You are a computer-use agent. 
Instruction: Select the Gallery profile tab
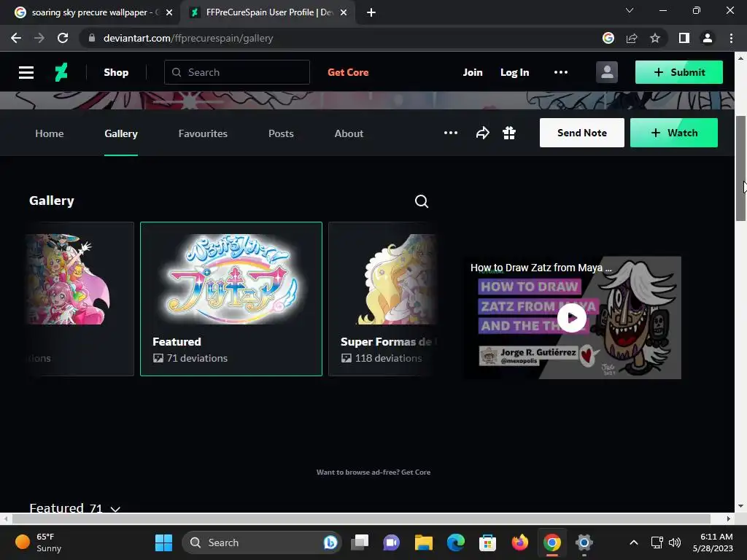click(121, 133)
